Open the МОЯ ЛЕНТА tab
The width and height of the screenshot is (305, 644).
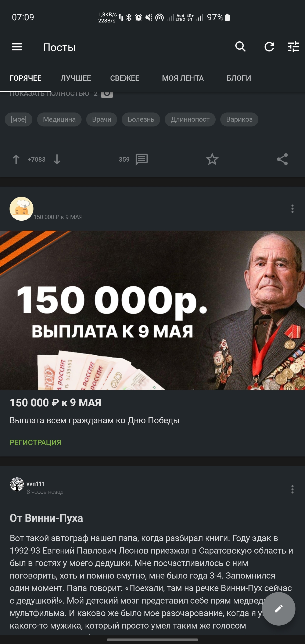click(183, 78)
